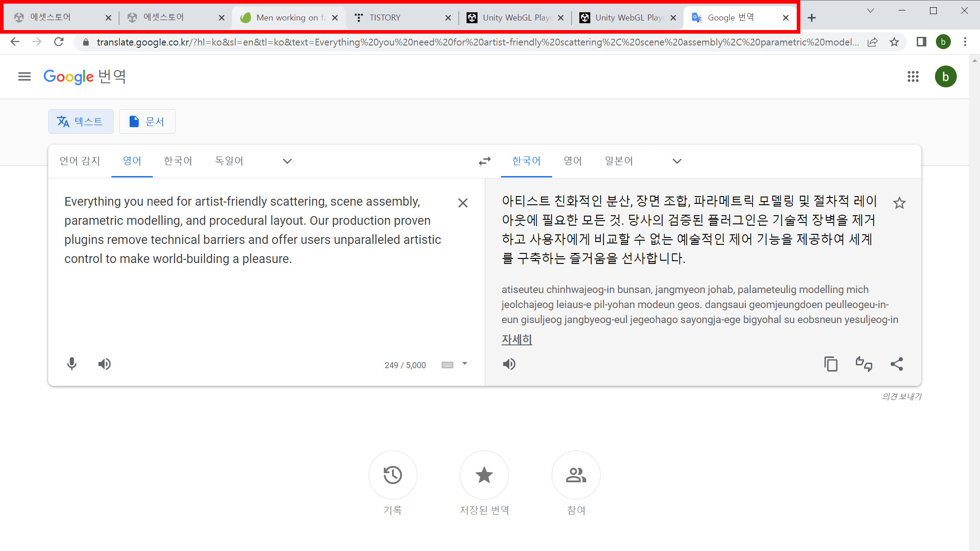980x551 pixels.
Task: Switch target language to 일본어
Action: coord(618,161)
